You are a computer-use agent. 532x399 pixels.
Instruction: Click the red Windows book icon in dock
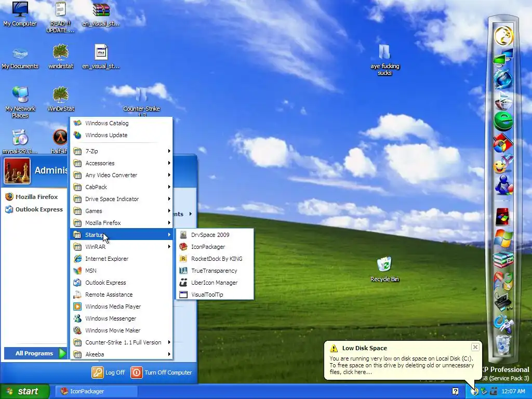click(502, 217)
